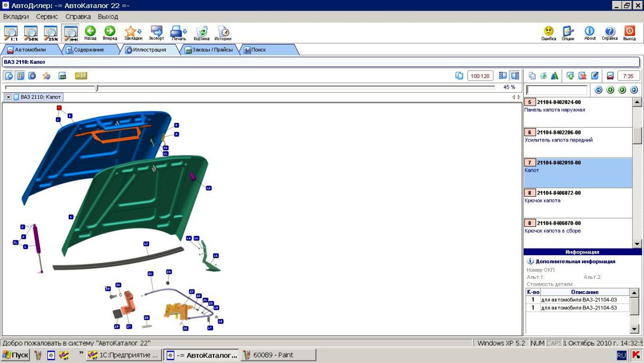
Task: Switch to 1С:Предприятие taskbar window
Action: pyautogui.click(x=123, y=355)
